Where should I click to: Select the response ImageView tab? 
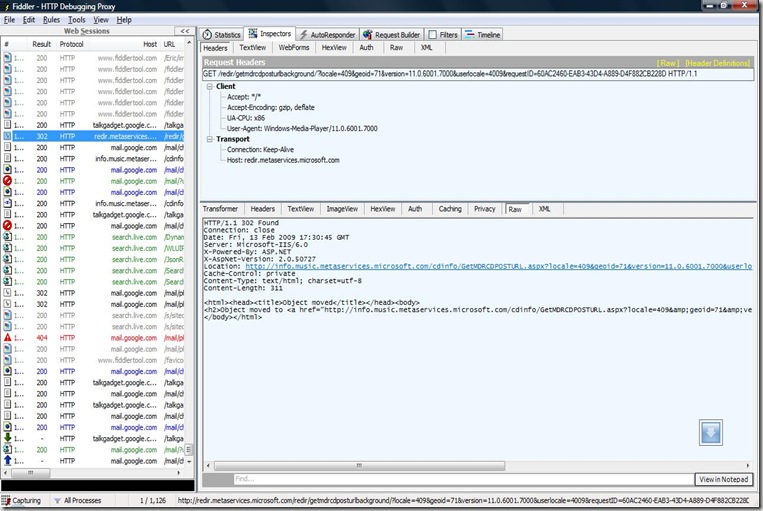coord(342,209)
